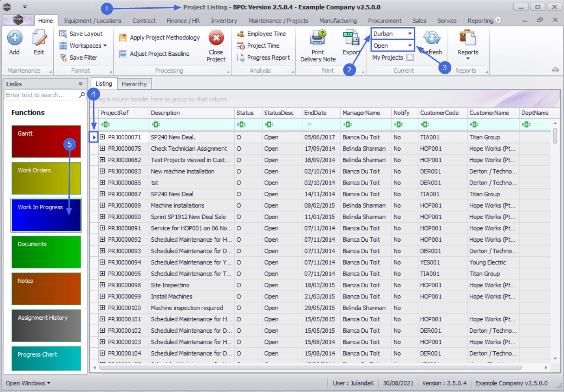
Task: Click the 'Young Electric' customer name cell
Action: click(x=493, y=262)
